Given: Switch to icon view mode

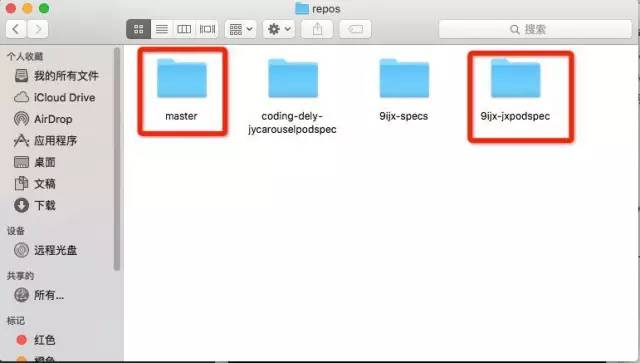Looking at the screenshot, I should point(139,29).
